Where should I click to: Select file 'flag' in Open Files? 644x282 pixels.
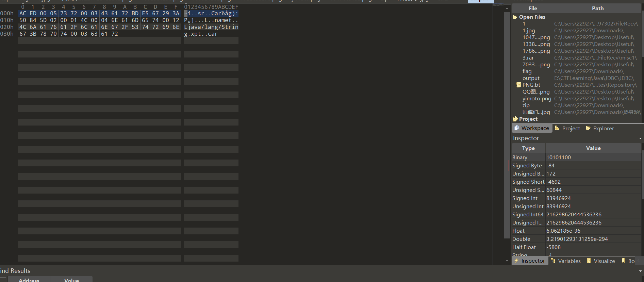pos(527,71)
